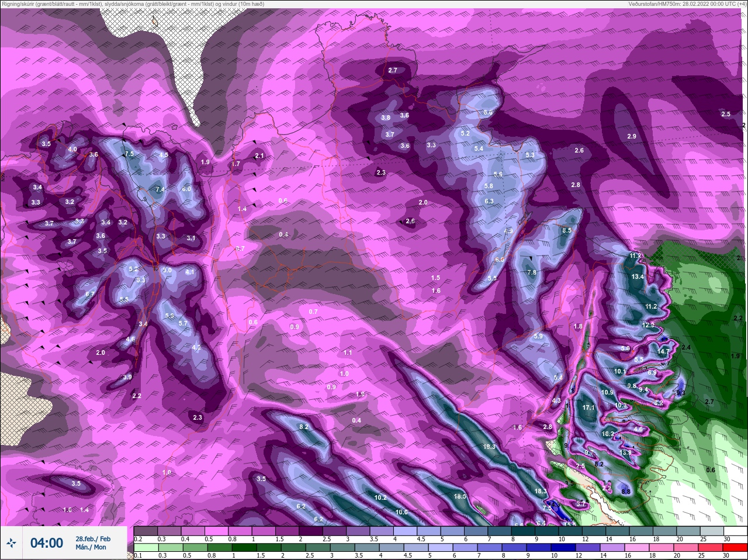Select the dark purple swatch between 2 and 2.5 in the upper legend

(311, 531)
